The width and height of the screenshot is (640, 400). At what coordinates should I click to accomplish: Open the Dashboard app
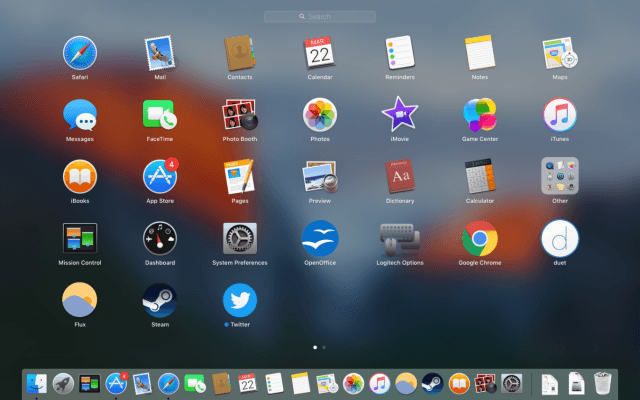(160, 238)
